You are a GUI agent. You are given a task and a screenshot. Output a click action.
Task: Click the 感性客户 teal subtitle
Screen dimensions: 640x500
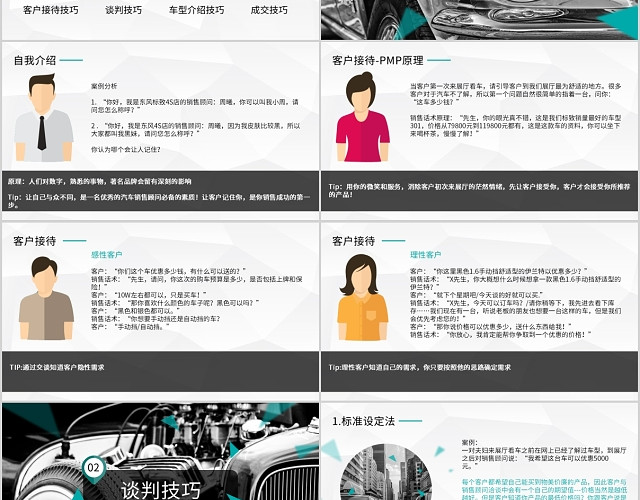pyautogui.click(x=107, y=255)
